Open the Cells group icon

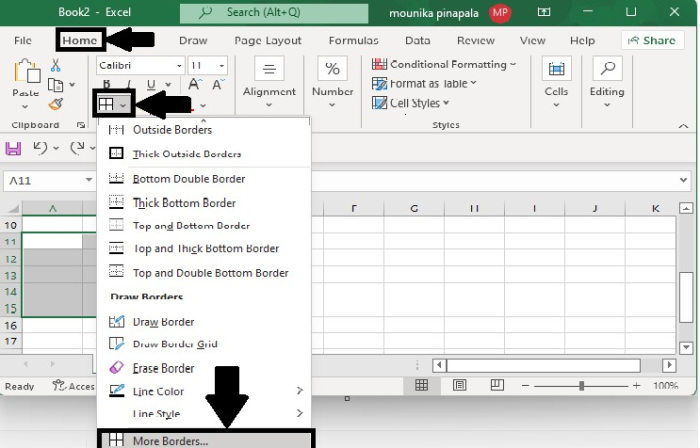[556, 69]
